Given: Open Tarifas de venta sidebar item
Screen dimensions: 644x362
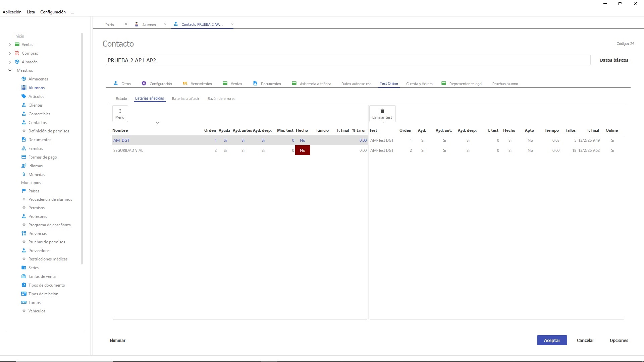Looking at the screenshot, I should tap(42, 277).
